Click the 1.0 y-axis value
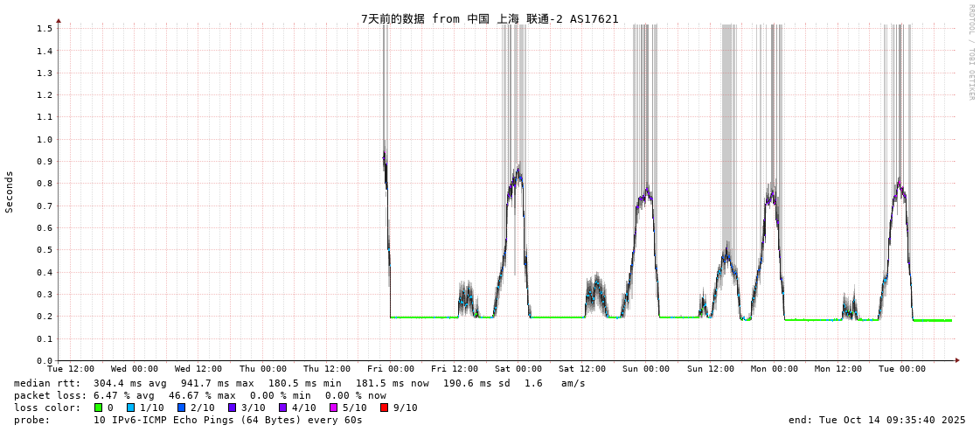980x432 pixels. 45,139
